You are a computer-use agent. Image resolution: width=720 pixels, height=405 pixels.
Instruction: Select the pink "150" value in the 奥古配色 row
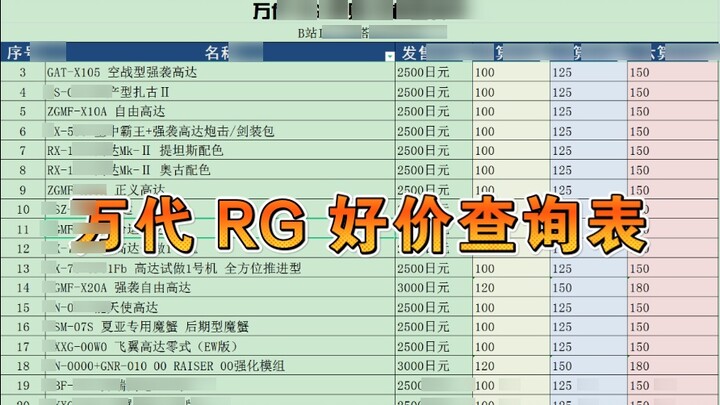pos(673,170)
